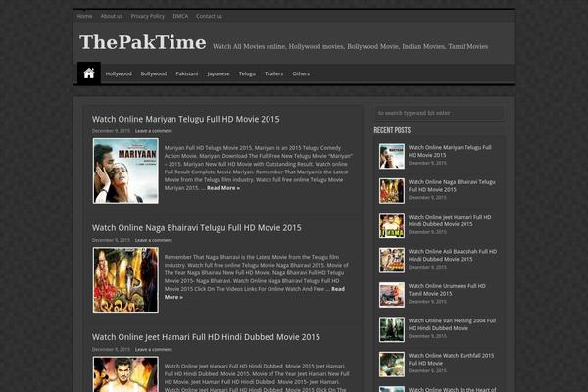Select the Others category

[x=301, y=73]
